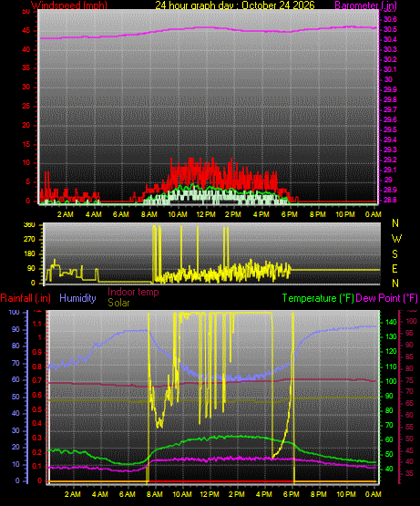Select "80" on the blue humidity axis
This screenshot has width=420, height=506.
(x=15, y=346)
